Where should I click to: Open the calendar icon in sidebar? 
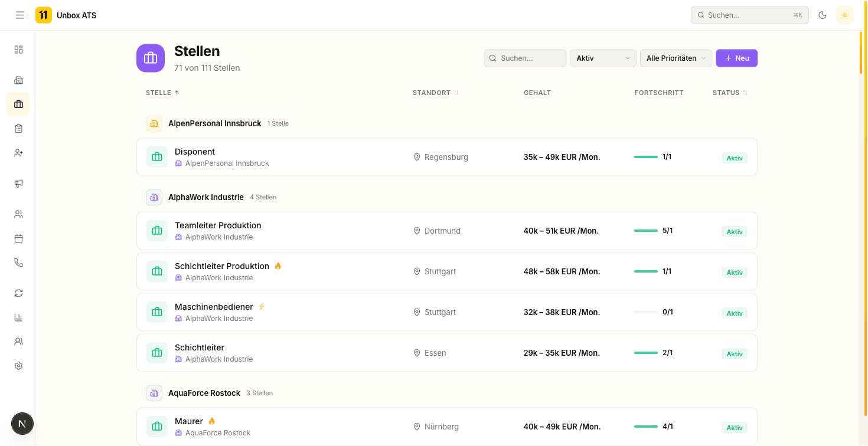[18, 238]
